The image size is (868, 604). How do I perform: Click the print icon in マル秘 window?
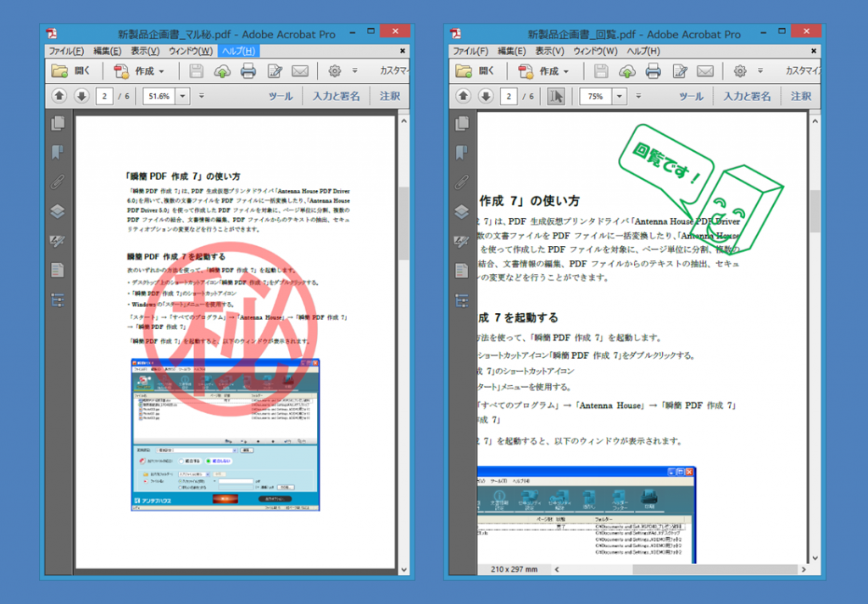point(248,71)
